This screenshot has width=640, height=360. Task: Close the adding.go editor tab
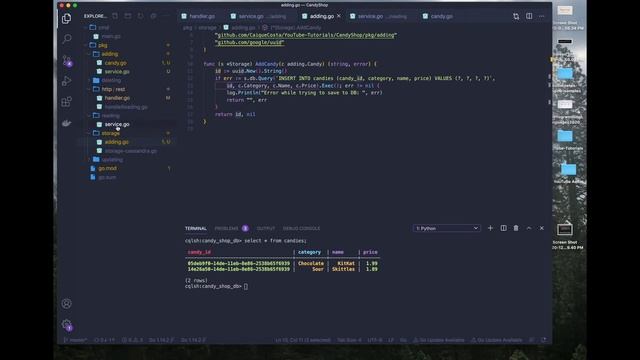tap(338, 16)
